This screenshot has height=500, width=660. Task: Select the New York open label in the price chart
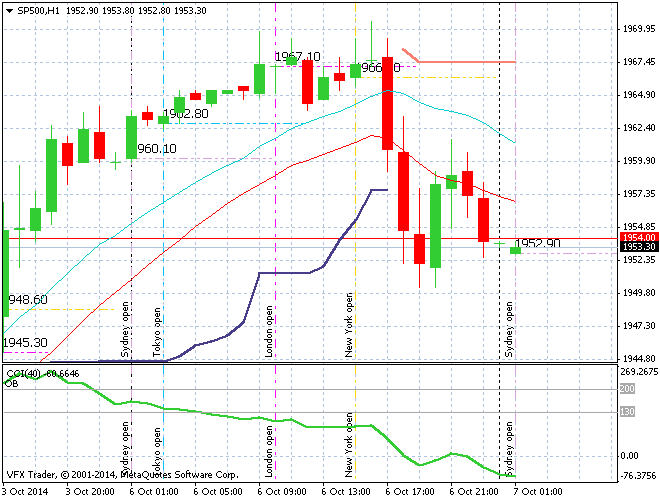coord(349,325)
